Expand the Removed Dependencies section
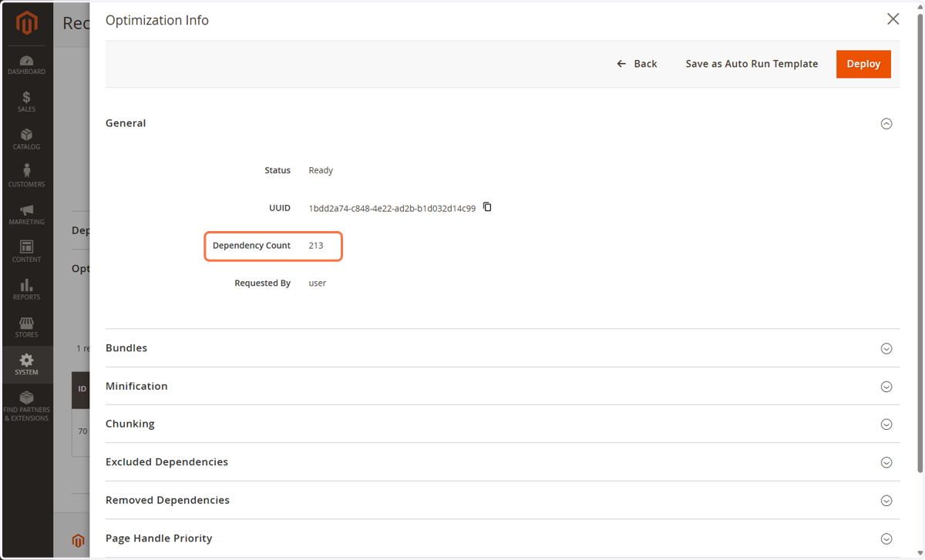This screenshot has height=560, width=925. (x=886, y=501)
